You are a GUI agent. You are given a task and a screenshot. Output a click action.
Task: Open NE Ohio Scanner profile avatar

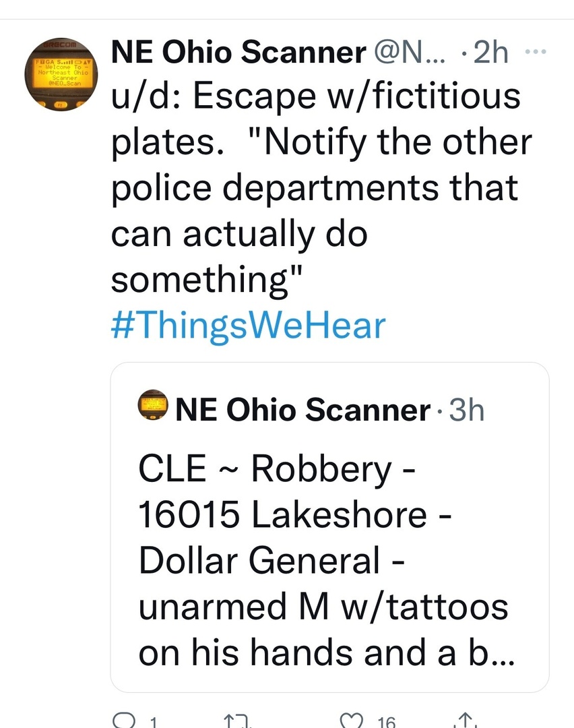61,74
